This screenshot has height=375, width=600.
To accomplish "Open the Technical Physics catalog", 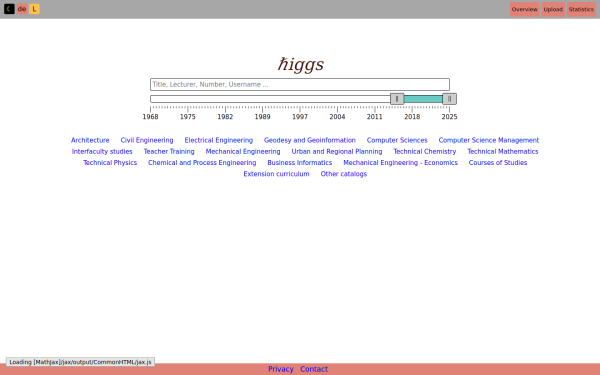I will pos(110,163).
